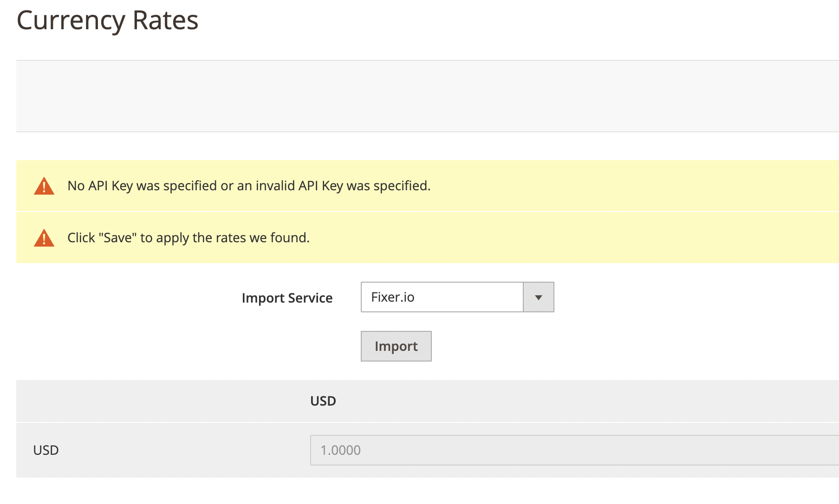
Task: Select the 1.0000 rate value
Action: tap(341, 450)
